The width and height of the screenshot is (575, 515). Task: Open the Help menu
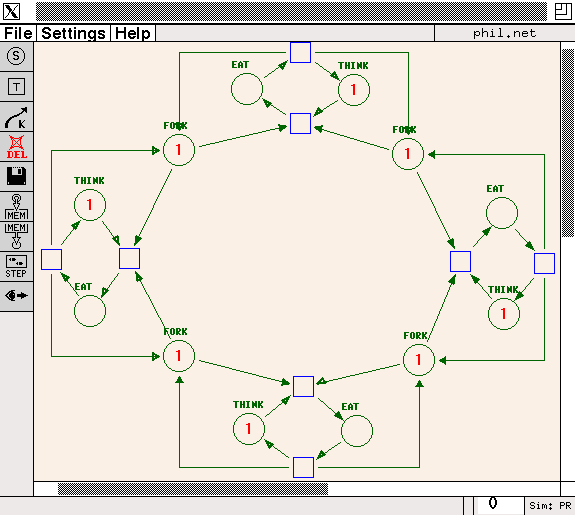[133, 33]
